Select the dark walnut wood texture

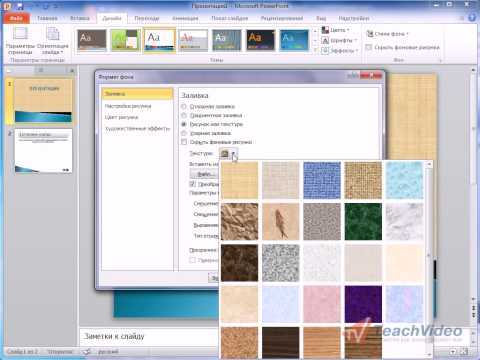coord(281,343)
